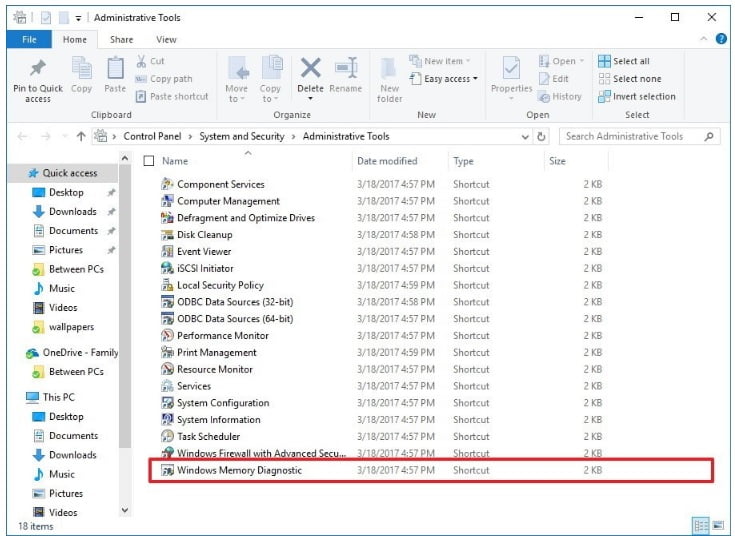The width and height of the screenshot is (735, 536).
Task: Click the Copy ribbon icon
Action: (x=82, y=68)
